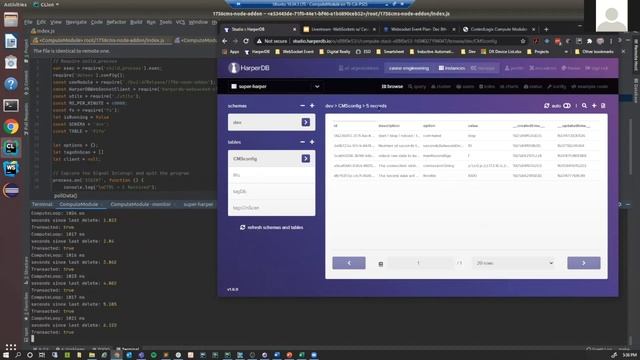640x360 pixels.
Task: Close Studio HarperDB browser tab
Action: (294, 29)
